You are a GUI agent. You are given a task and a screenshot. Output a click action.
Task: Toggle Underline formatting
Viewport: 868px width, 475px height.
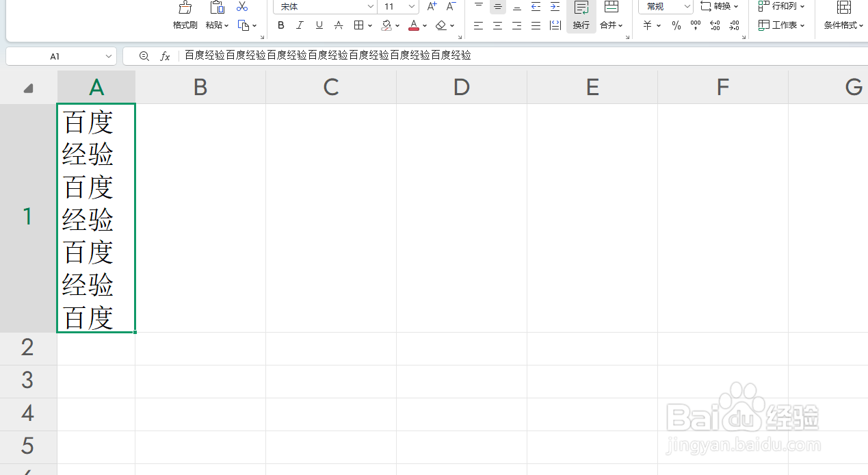[319, 25]
